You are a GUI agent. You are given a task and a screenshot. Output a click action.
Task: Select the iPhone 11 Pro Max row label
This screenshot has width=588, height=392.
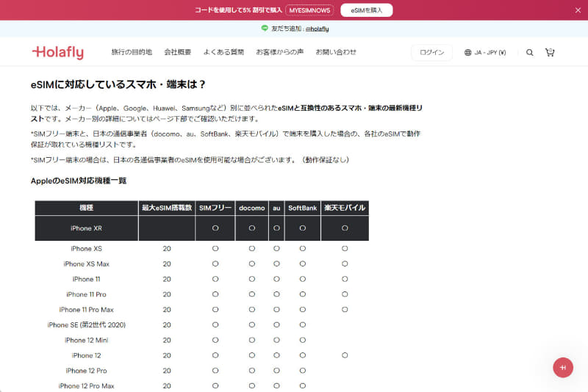(x=86, y=310)
